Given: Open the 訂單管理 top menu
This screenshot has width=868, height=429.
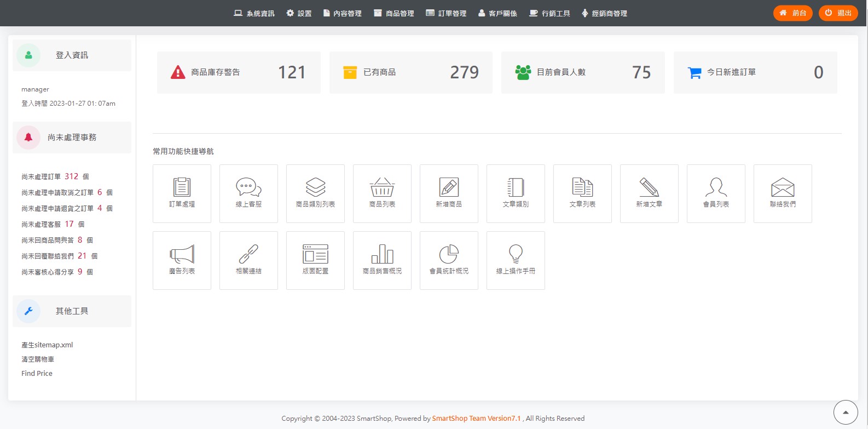Looking at the screenshot, I should coord(447,13).
